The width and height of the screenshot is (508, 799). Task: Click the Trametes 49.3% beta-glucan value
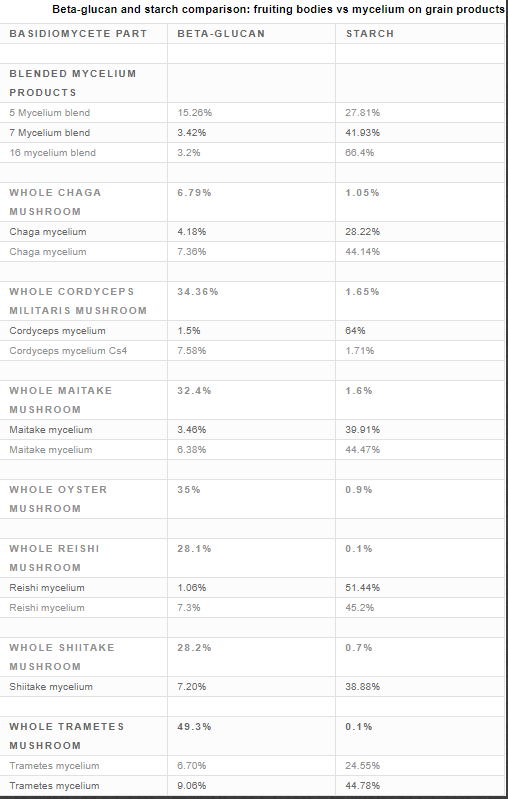click(194, 726)
